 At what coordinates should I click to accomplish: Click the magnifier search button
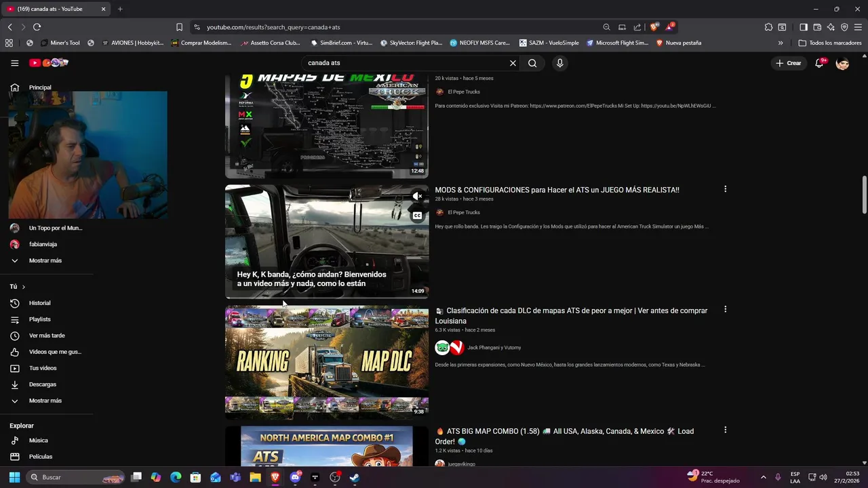[x=532, y=63]
